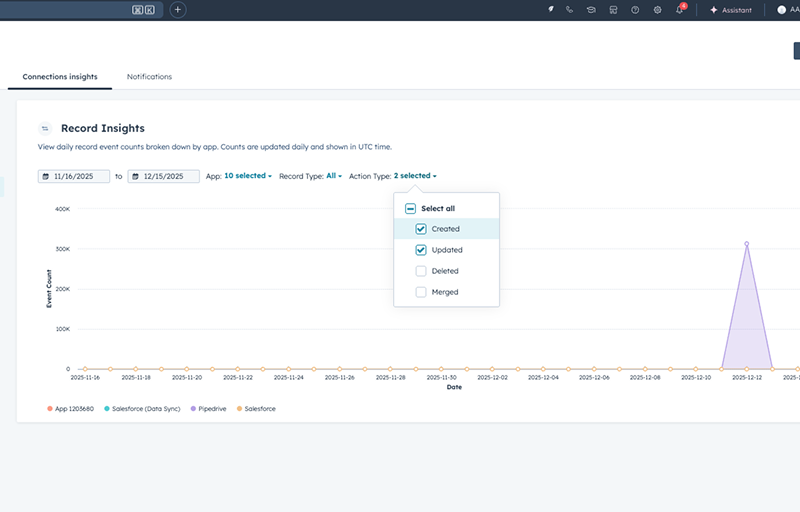Toggle App 1203680 legend entry

click(x=70, y=409)
